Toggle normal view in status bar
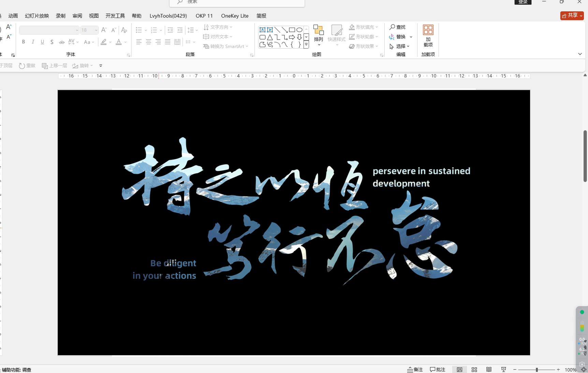This screenshot has height=373, width=588. pos(459,370)
